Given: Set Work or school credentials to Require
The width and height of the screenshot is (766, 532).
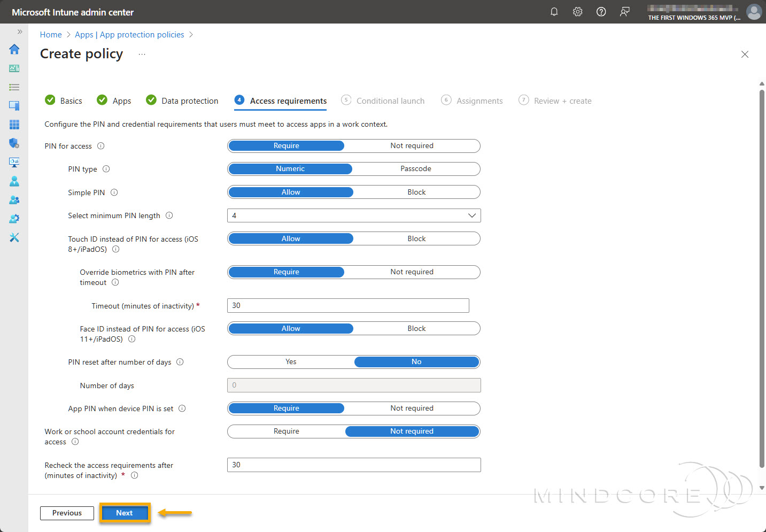Looking at the screenshot, I should point(287,431).
